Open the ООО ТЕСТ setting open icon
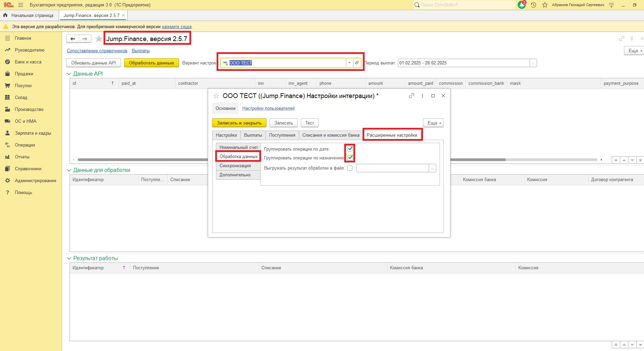This screenshot has width=644, height=351. [357, 63]
